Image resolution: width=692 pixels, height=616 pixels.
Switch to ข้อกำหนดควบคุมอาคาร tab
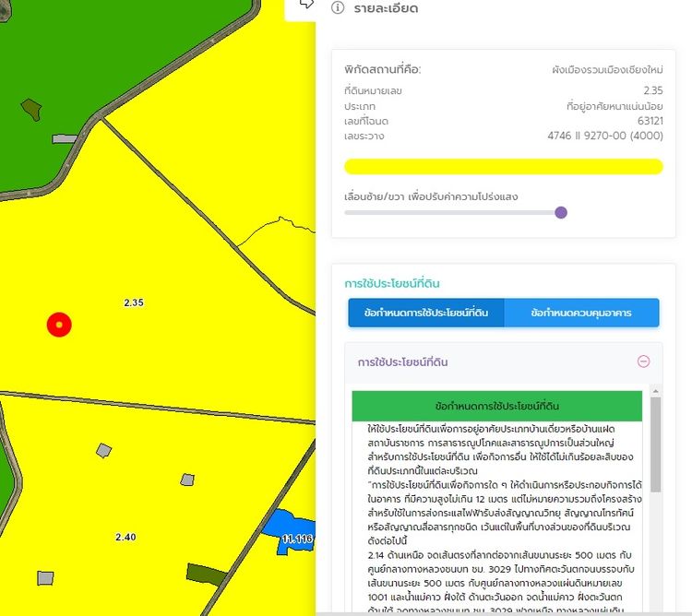(x=581, y=313)
